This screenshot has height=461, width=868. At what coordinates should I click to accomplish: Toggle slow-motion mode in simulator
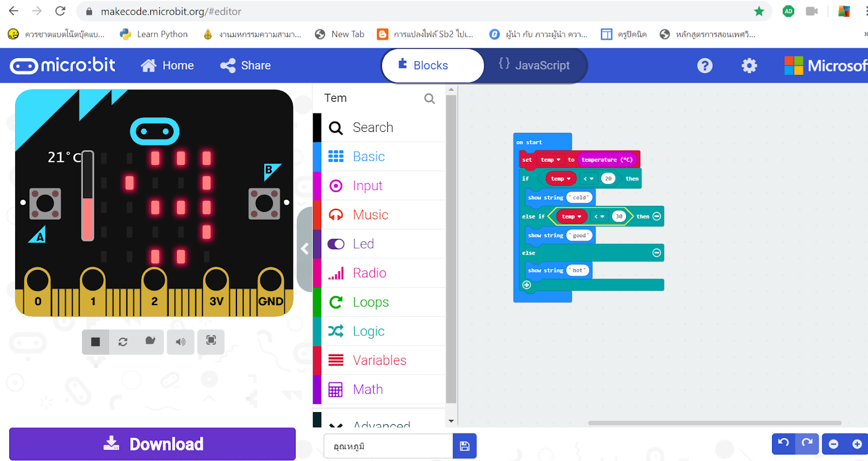[x=150, y=342]
